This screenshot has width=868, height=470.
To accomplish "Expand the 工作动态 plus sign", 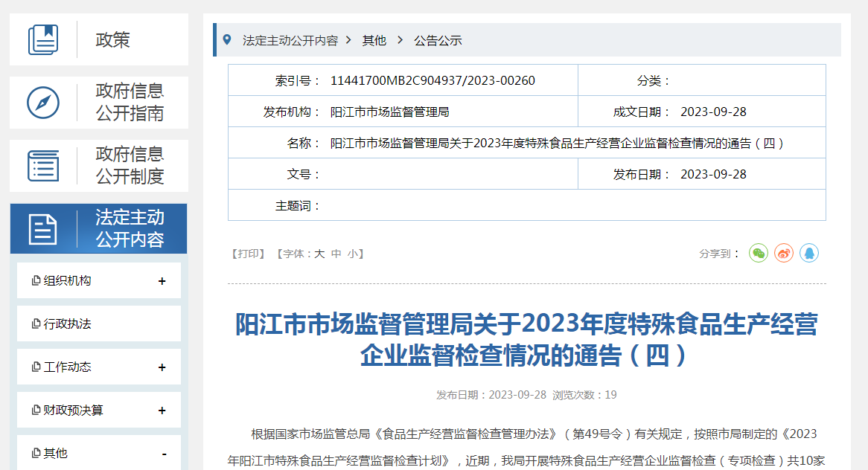I will click(x=162, y=367).
